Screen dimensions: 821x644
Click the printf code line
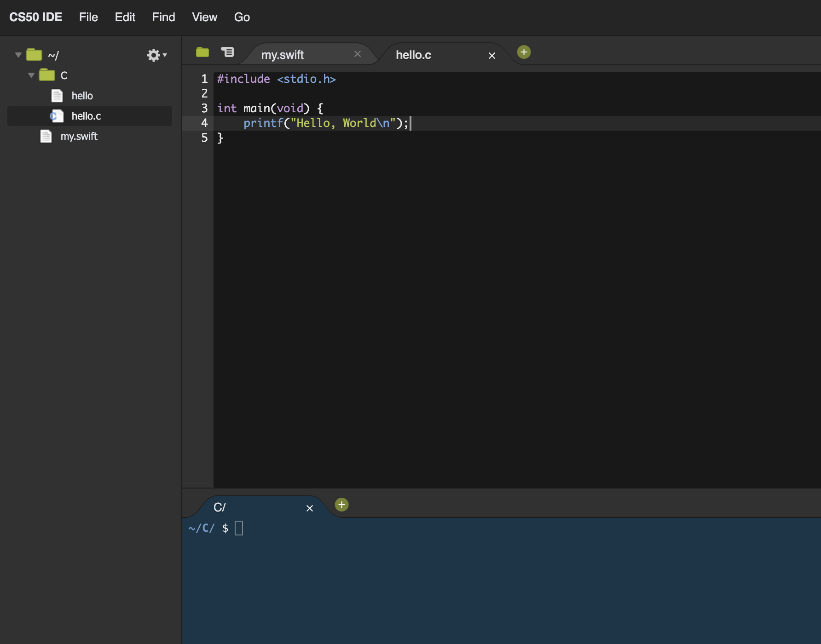[326, 123]
